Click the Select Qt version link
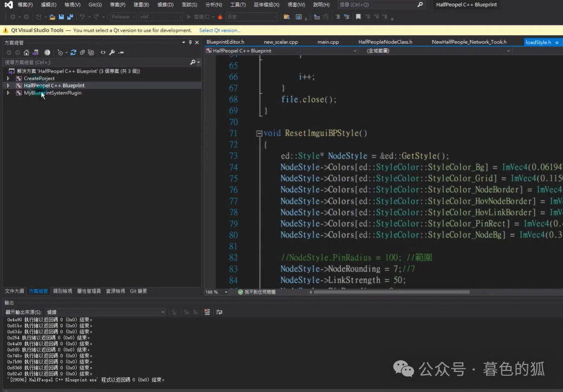The width and height of the screenshot is (563, 392). tap(219, 30)
